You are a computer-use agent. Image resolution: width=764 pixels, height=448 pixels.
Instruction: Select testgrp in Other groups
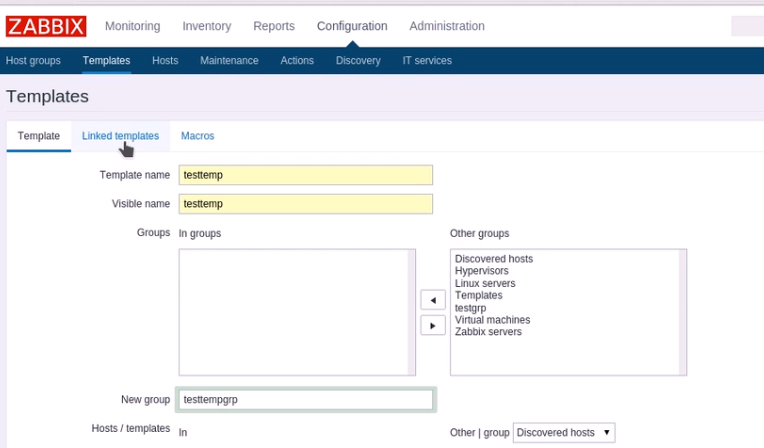pyautogui.click(x=470, y=308)
